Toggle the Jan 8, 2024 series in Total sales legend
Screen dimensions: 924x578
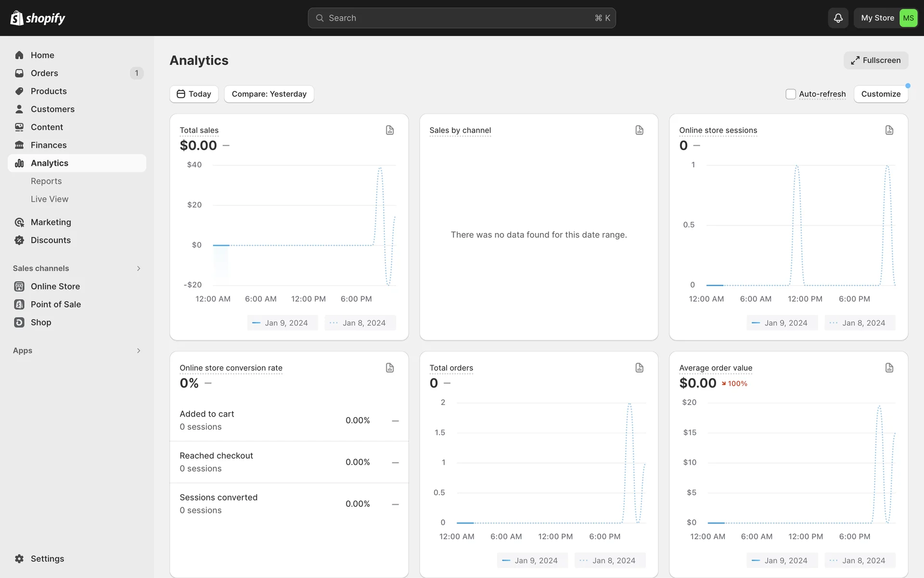[x=360, y=323]
